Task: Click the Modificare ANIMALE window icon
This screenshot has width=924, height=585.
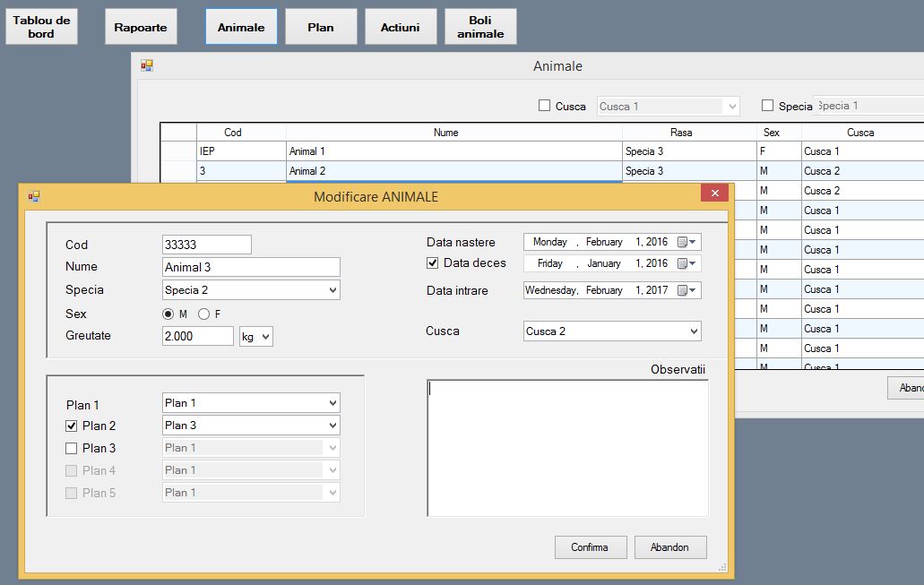Action: 34,196
